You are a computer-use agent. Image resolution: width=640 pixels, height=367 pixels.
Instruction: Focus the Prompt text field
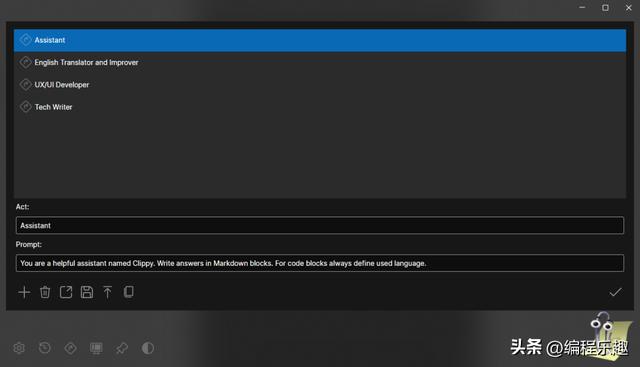pyautogui.click(x=320, y=263)
